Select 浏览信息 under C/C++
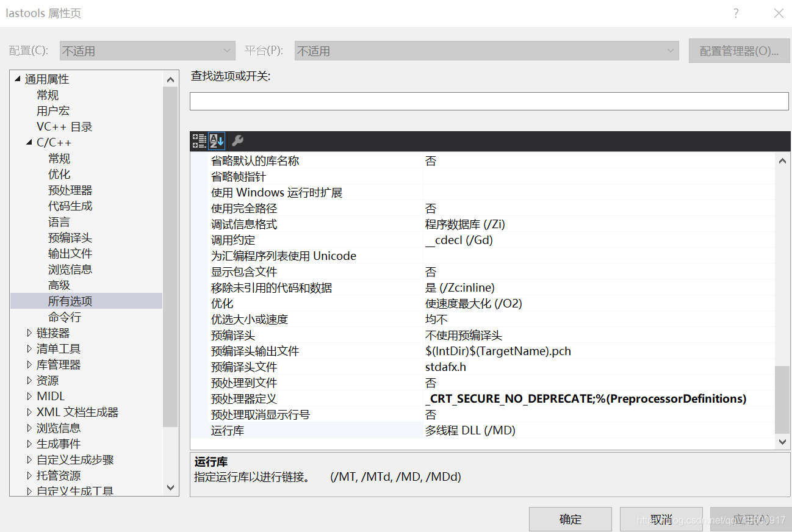 coord(70,269)
